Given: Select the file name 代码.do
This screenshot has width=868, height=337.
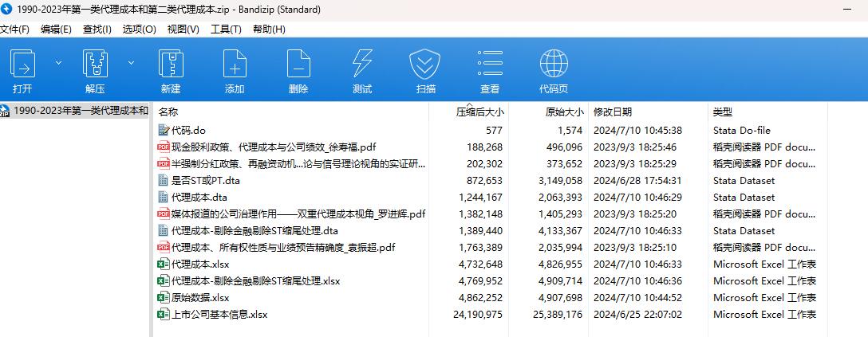Looking at the screenshot, I should pyautogui.click(x=188, y=131).
